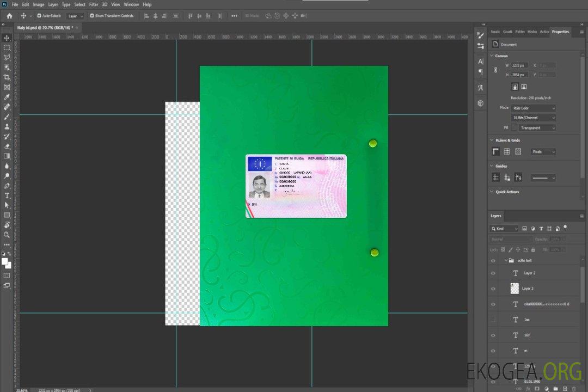Toggle the Show Transform Controls checkbox

pyautogui.click(x=92, y=16)
